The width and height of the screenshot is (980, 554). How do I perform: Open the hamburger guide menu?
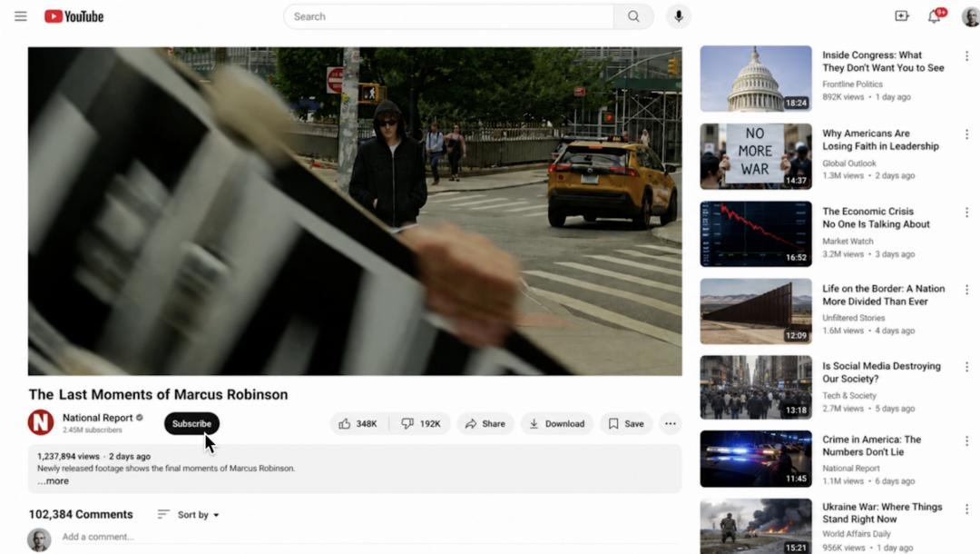click(21, 16)
